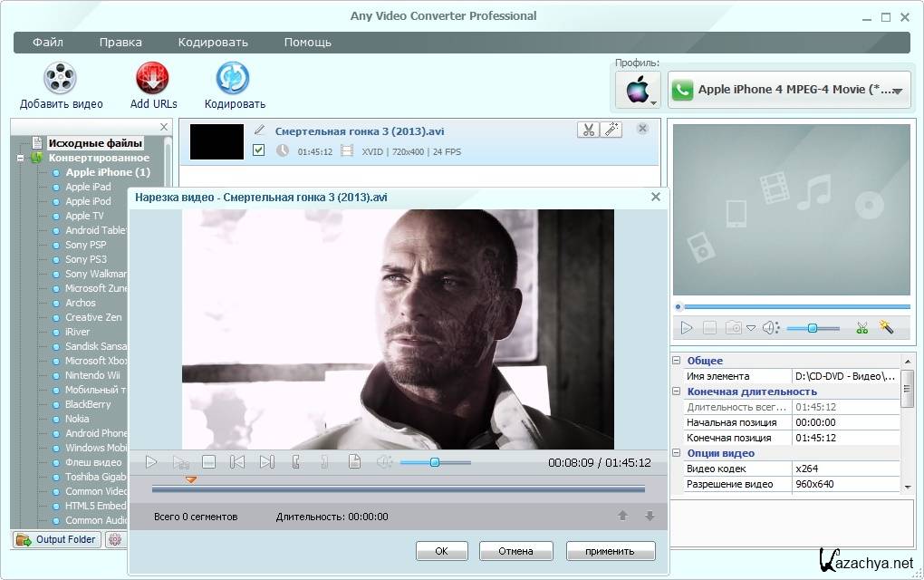Collapse the Конвертированное tree node
Viewport: 924px width, 580px height.
(20, 158)
